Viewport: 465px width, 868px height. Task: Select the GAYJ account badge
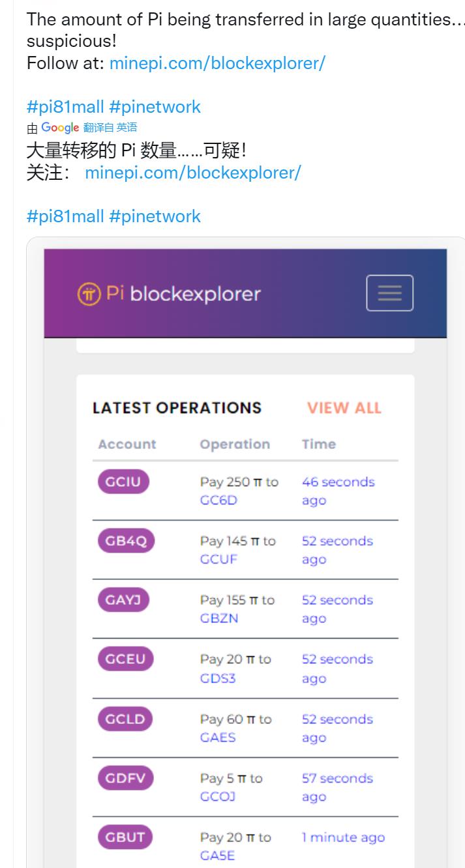[x=124, y=600]
